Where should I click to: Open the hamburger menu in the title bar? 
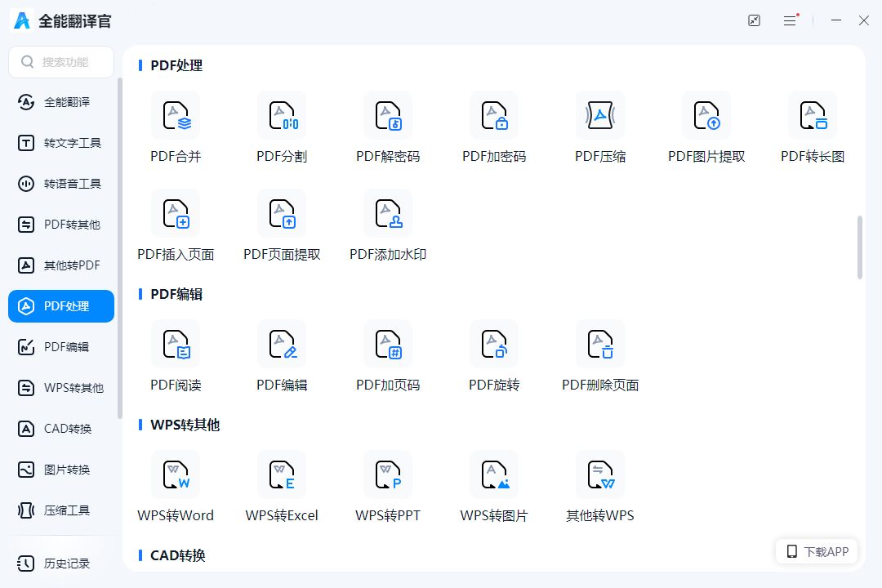pyautogui.click(x=791, y=20)
